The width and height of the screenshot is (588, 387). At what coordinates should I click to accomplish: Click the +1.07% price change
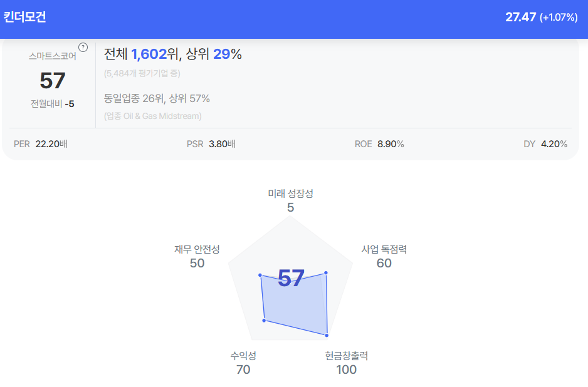tap(559, 18)
